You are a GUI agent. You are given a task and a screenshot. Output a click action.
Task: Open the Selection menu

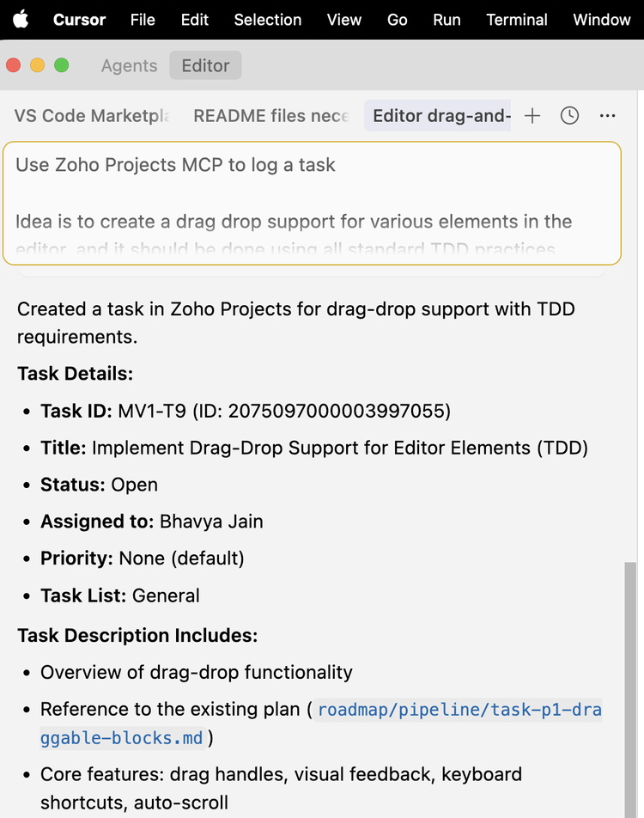point(268,20)
